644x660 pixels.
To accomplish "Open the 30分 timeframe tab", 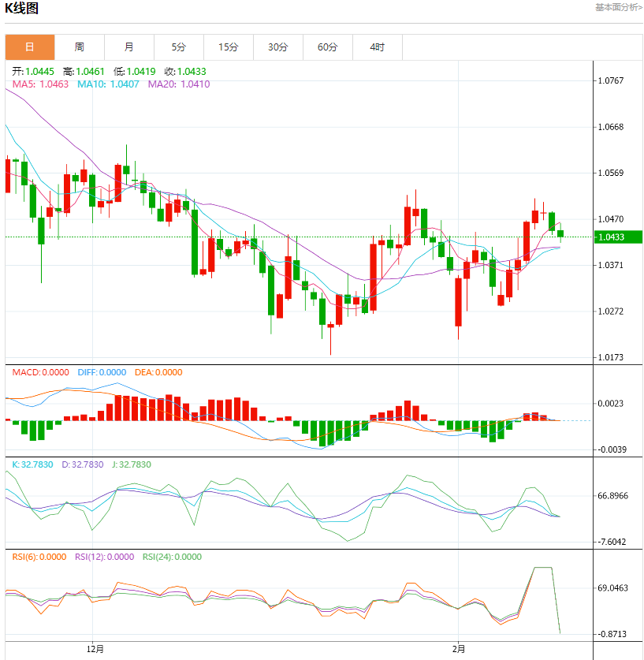I will [278, 47].
